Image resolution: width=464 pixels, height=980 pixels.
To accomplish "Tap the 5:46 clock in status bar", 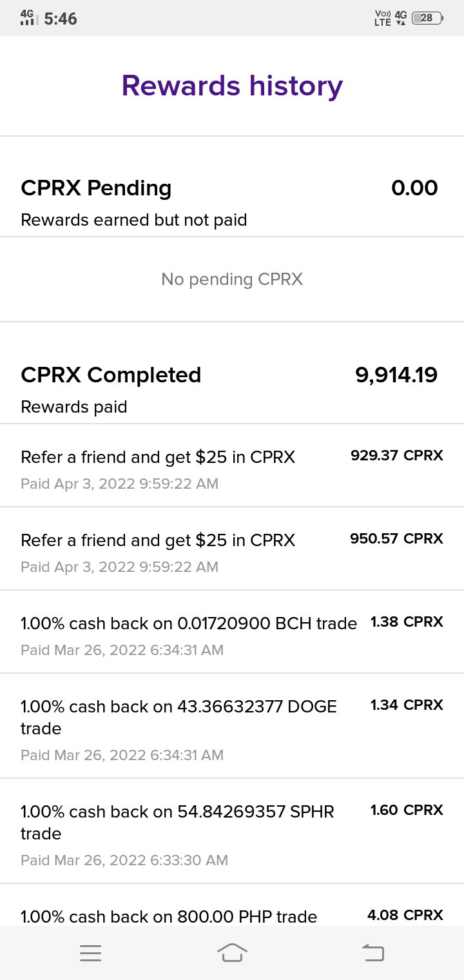I will pos(61,19).
